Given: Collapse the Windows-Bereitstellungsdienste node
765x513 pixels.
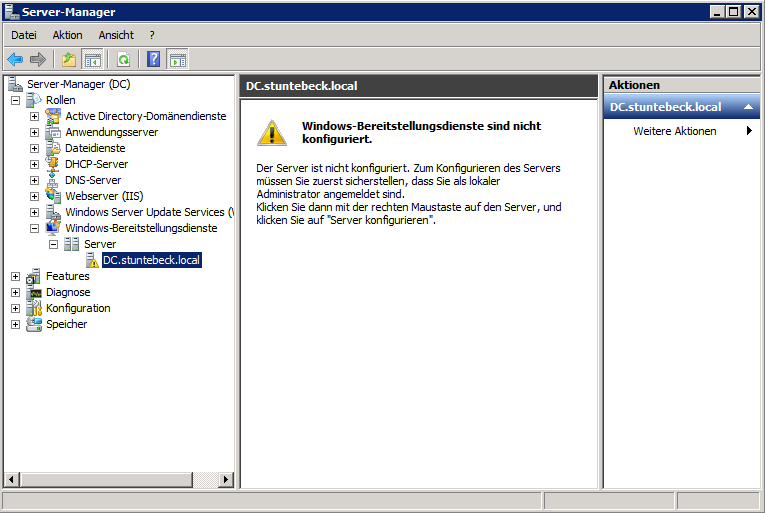Looking at the screenshot, I should coord(34,228).
